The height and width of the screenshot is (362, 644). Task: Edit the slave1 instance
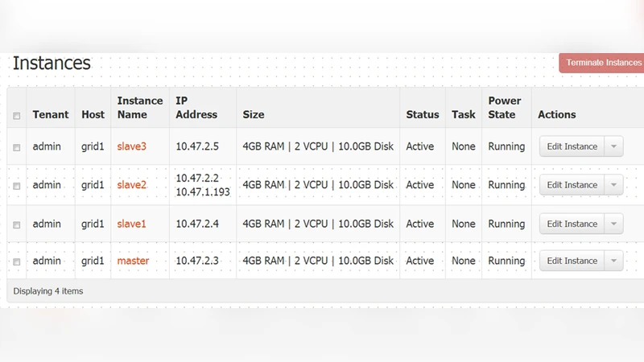coord(572,224)
